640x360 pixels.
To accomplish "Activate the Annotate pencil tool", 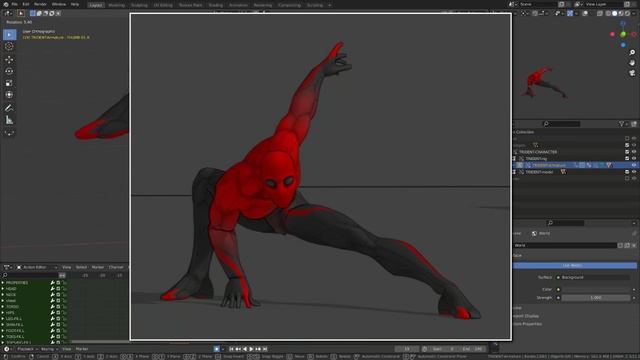I will coord(9,108).
